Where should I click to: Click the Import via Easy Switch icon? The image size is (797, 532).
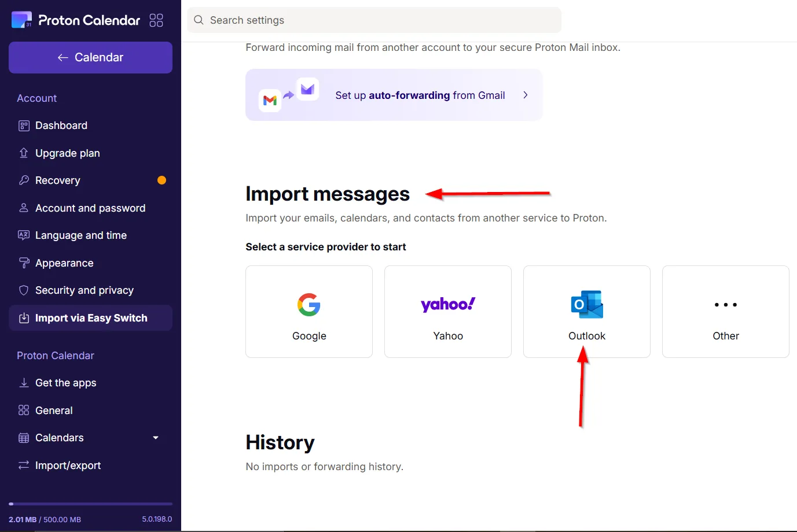pyautogui.click(x=23, y=317)
